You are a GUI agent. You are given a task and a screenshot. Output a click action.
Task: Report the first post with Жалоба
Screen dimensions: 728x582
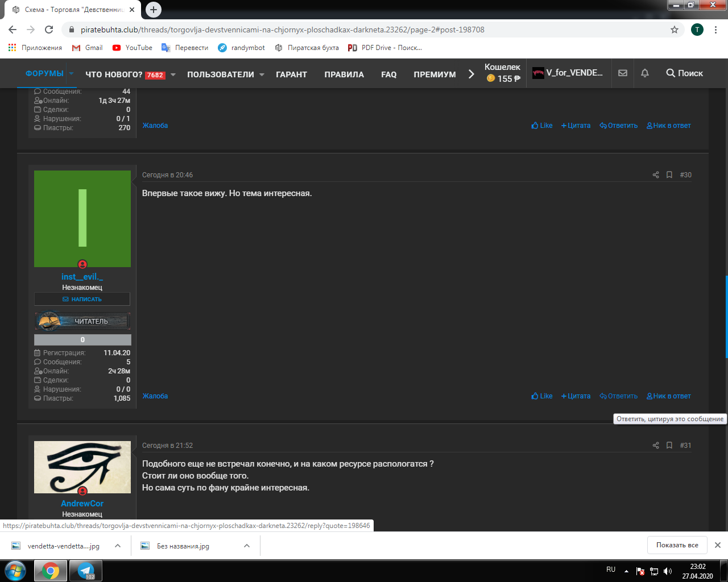(x=155, y=126)
